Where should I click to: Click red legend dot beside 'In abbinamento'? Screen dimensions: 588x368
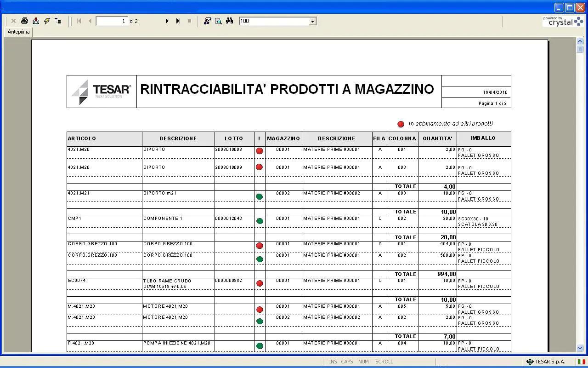click(401, 124)
